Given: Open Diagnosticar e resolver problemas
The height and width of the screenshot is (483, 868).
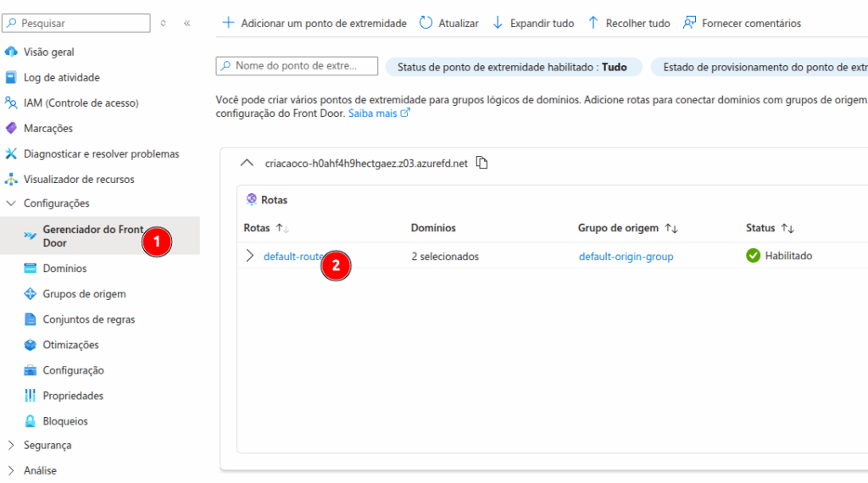Looking at the screenshot, I should tap(101, 153).
